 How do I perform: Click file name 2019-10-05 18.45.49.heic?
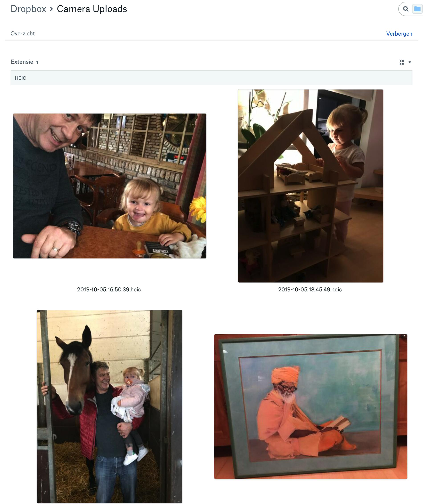click(x=310, y=289)
